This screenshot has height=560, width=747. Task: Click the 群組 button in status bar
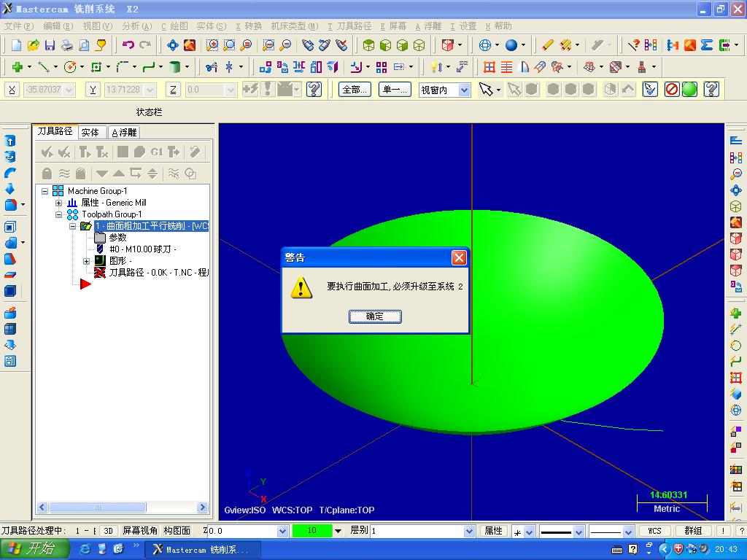pyautogui.click(x=693, y=531)
